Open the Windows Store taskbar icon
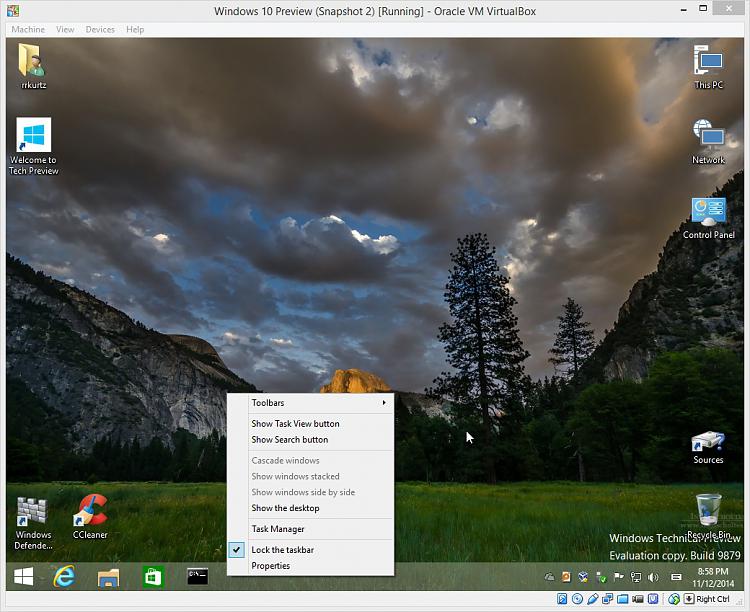This screenshot has height=612, width=750. click(x=153, y=577)
